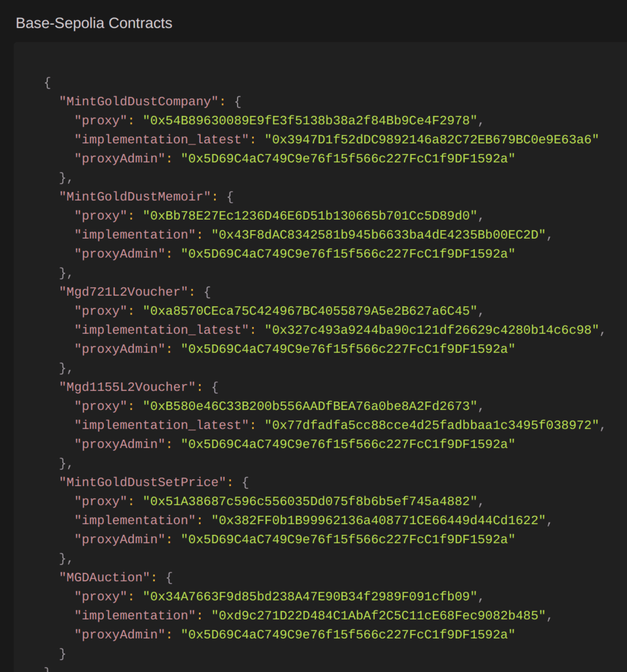
Task: Click Memoir proxy address 0xBb78E27Ec...
Action: point(310,216)
